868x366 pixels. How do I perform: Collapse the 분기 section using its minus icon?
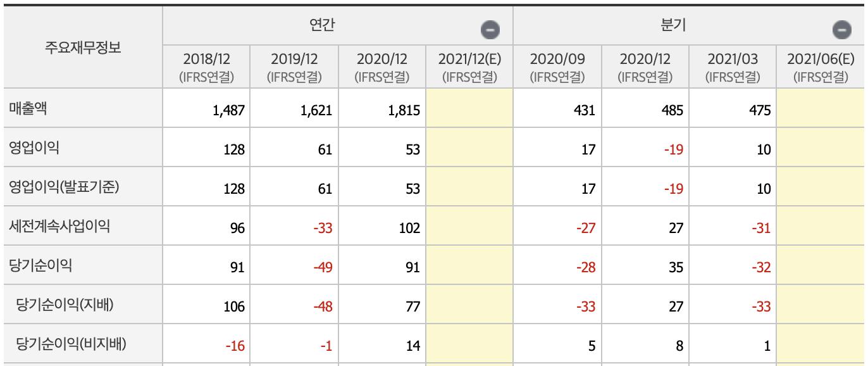coord(841,28)
